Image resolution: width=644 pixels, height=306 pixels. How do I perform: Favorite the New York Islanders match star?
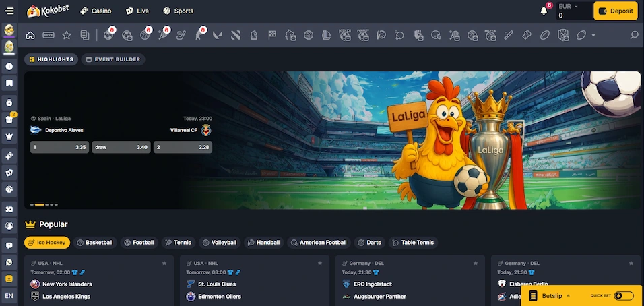164,263
